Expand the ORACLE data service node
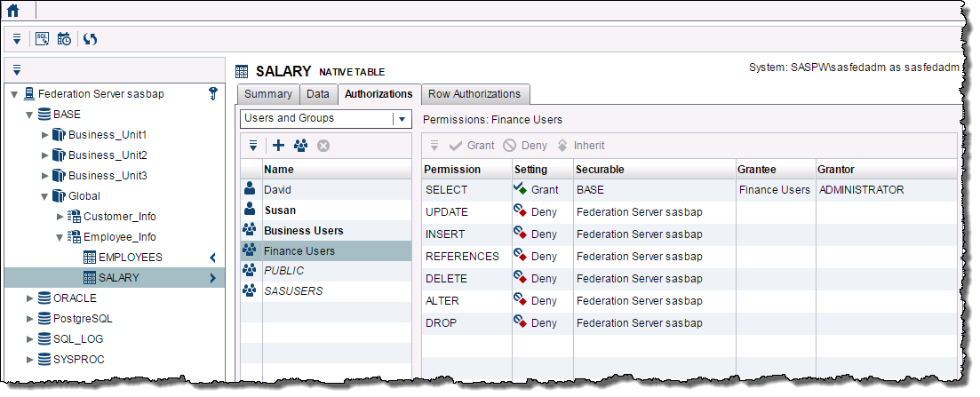Image resolution: width=980 pixels, height=397 pixels. click(31, 298)
